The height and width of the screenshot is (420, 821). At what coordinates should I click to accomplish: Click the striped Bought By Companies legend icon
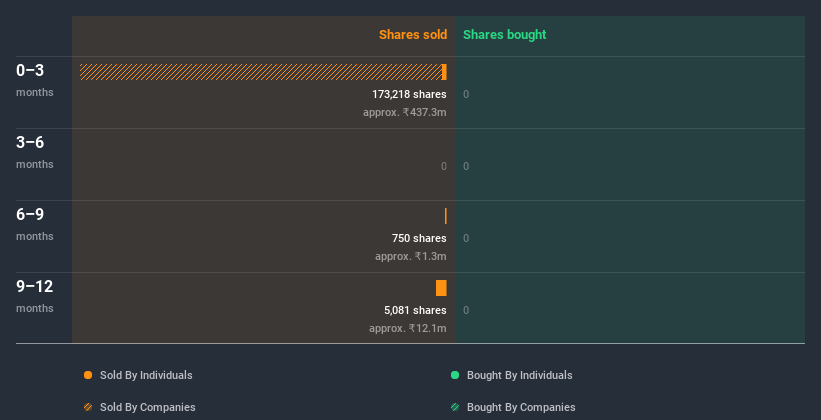(455, 407)
